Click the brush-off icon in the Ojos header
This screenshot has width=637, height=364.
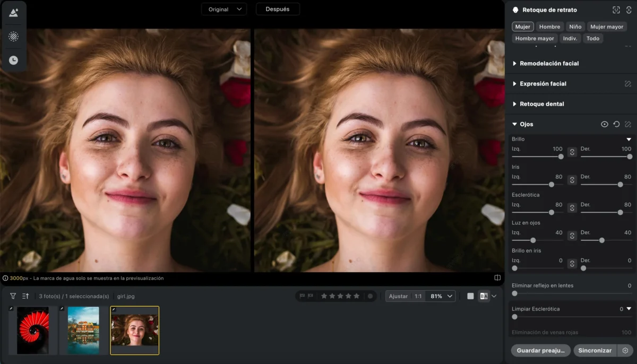(628, 124)
